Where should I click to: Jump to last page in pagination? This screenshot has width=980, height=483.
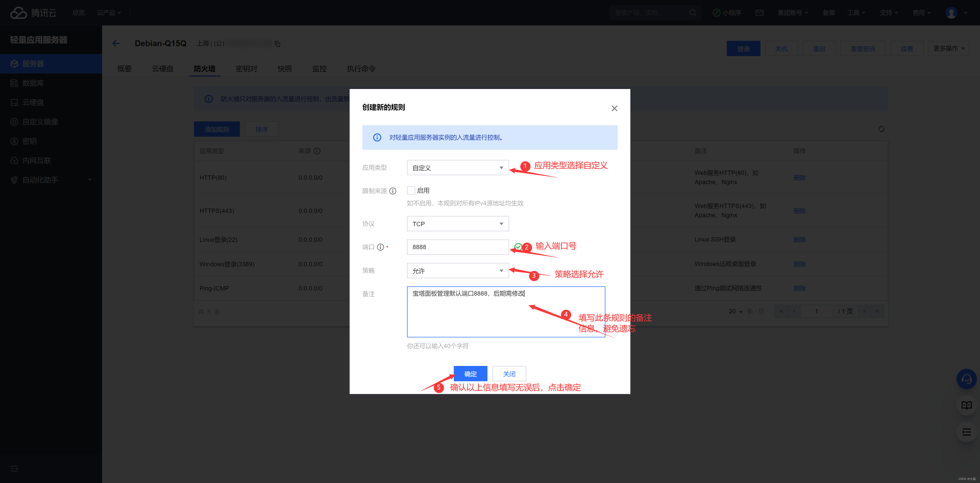877,311
